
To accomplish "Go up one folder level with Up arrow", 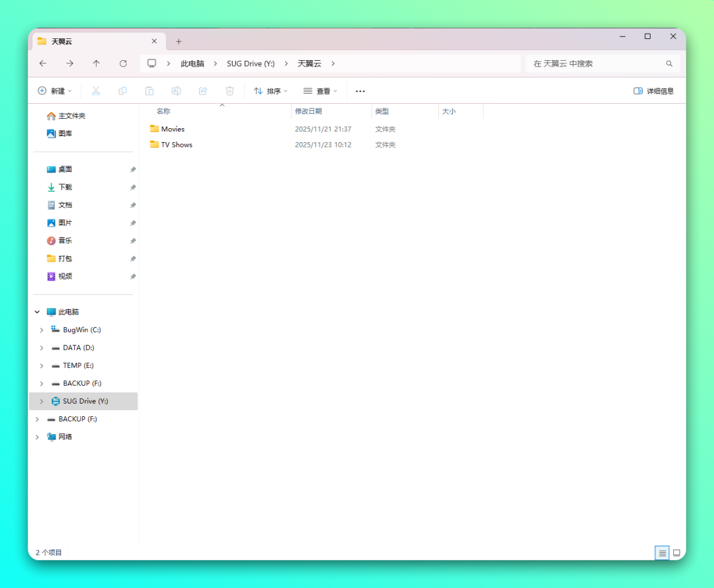I will 97,63.
